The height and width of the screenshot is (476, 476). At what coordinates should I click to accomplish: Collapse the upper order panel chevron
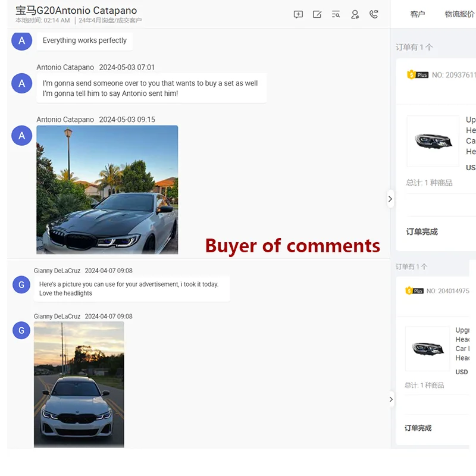pyautogui.click(x=390, y=199)
